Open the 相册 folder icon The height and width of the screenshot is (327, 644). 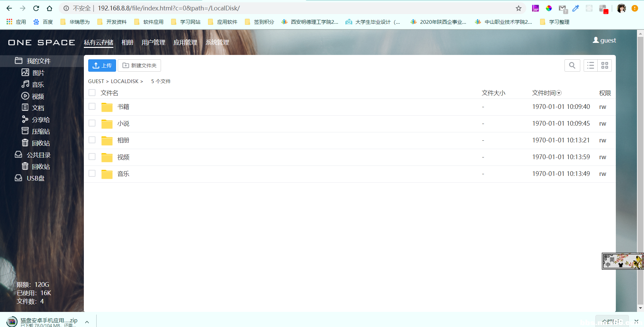pos(107,141)
